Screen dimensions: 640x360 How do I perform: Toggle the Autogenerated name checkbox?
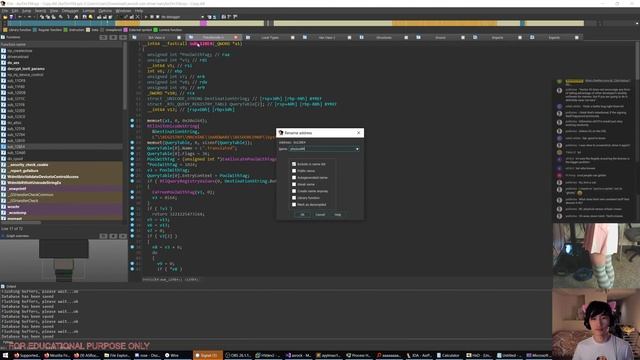pyautogui.click(x=294, y=178)
